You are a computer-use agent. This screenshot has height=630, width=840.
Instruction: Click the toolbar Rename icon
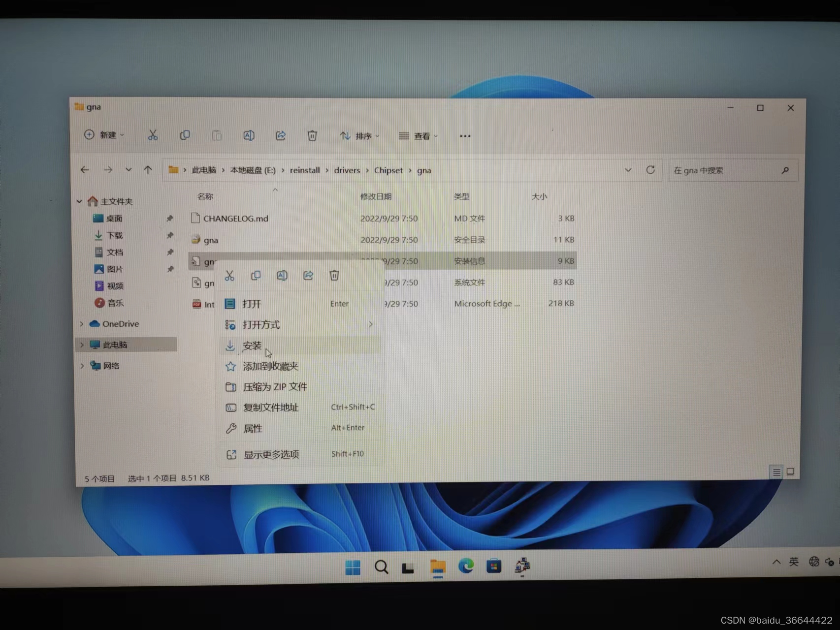click(249, 135)
